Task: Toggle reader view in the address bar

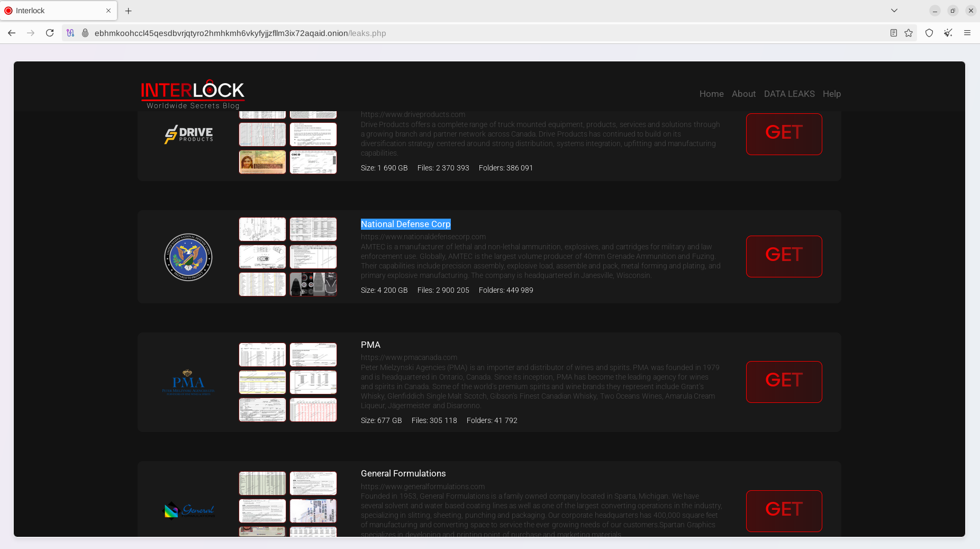Action: (894, 33)
